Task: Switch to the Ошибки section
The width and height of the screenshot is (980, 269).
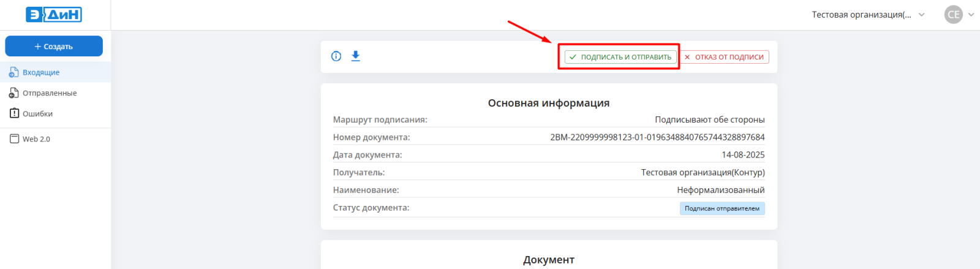Action: click(37, 114)
